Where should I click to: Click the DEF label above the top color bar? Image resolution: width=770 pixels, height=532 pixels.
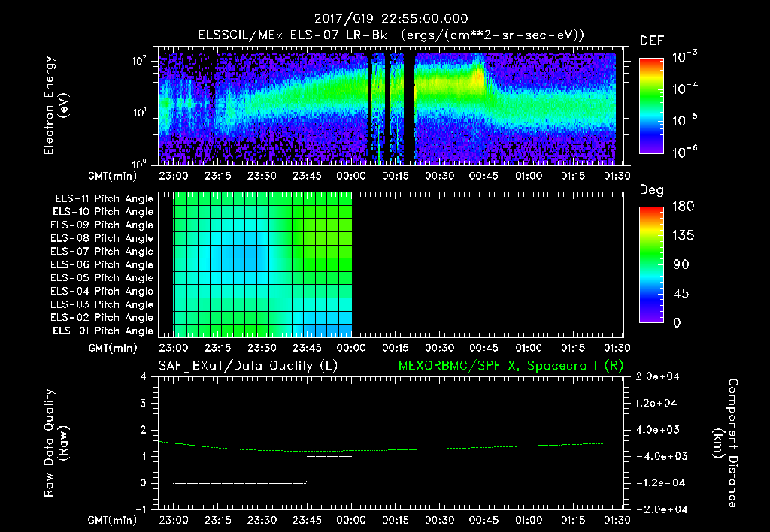pyautogui.click(x=652, y=41)
